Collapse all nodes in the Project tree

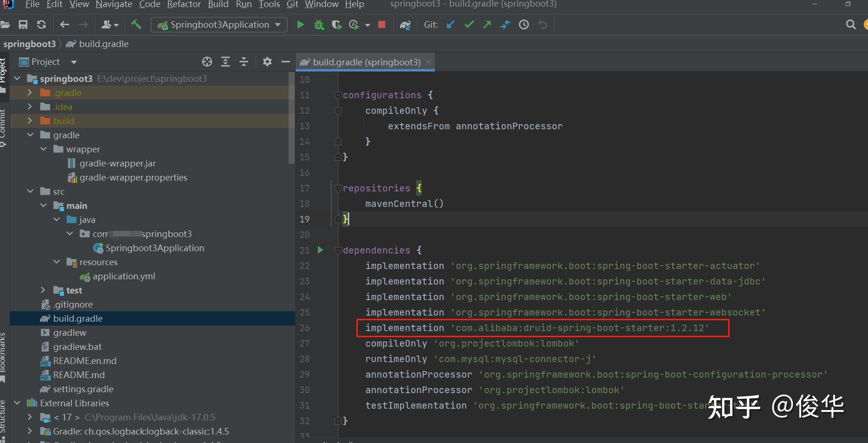click(243, 62)
